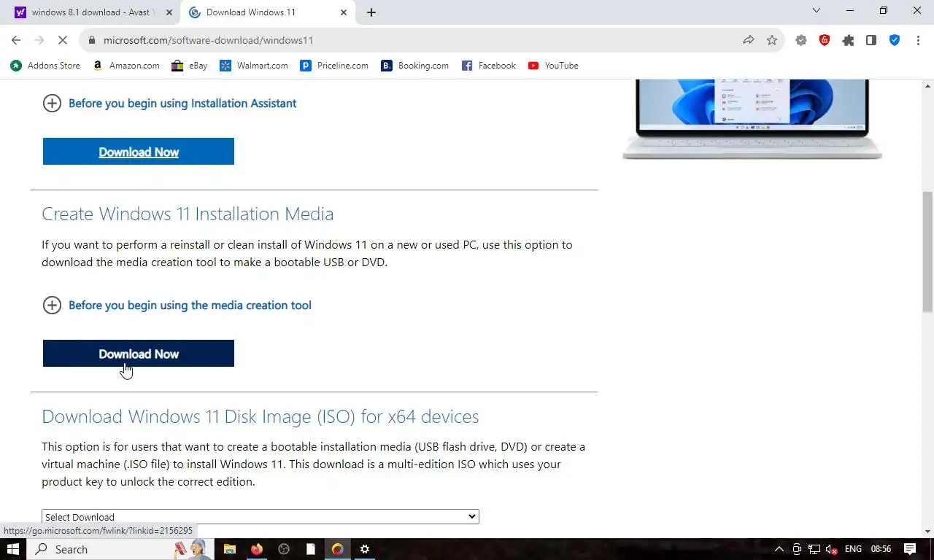Image resolution: width=934 pixels, height=560 pixels.
Task: Open the red shield unlock extension
Action: (825, 40)
